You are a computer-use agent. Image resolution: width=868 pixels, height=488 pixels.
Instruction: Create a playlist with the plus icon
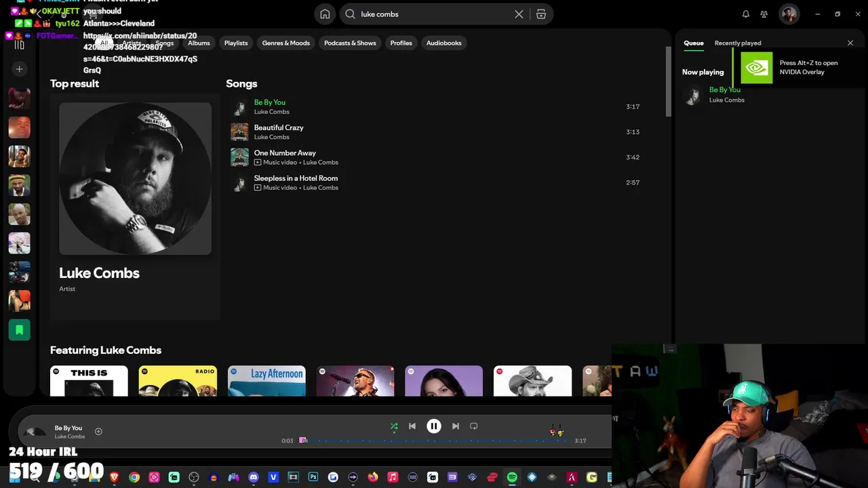(x=19, y=69)
